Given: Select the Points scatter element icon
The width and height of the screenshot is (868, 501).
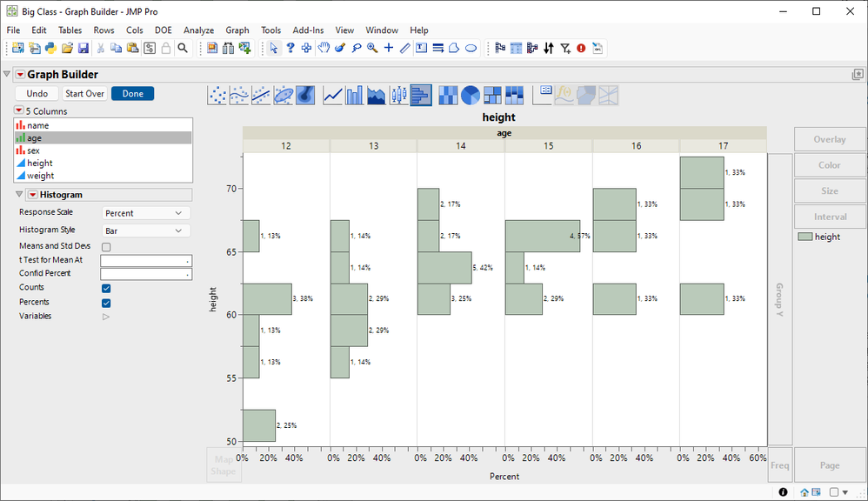Looking at the screenshot, I should tap(217, 96).
